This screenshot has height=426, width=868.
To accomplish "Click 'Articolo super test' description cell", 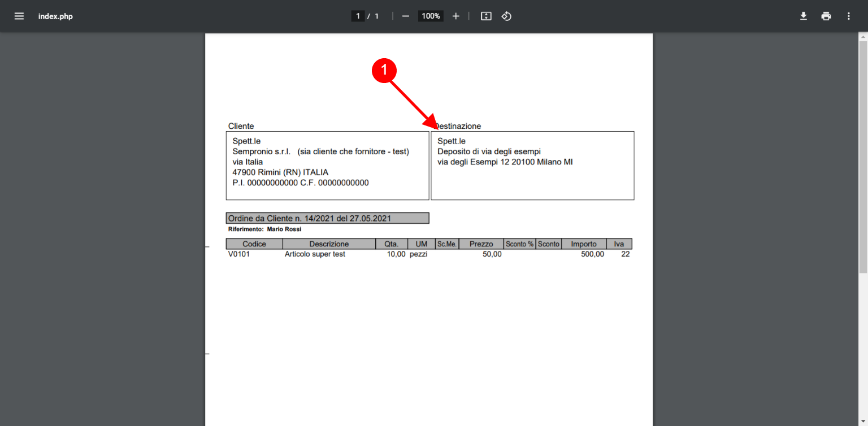I will coord(315,254).
